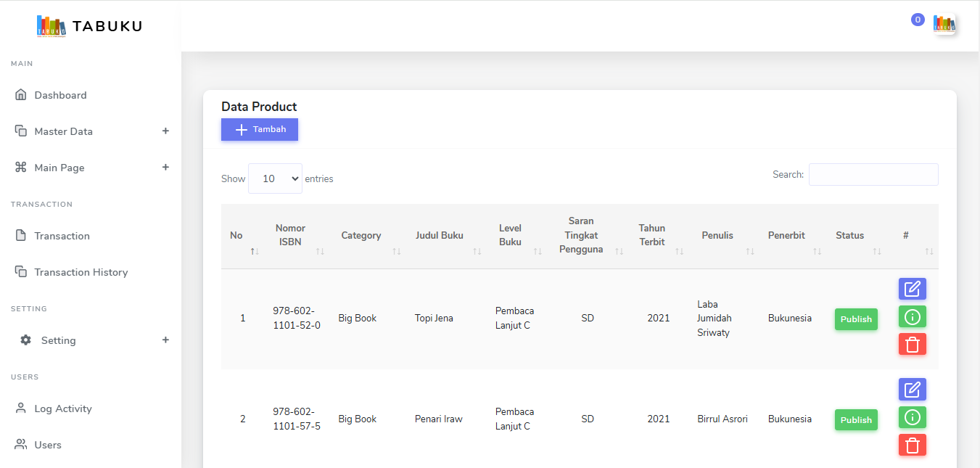Open info icon for Topi Jena row
Viewport: 980px width, 468px height.
(x=912, y=316)
